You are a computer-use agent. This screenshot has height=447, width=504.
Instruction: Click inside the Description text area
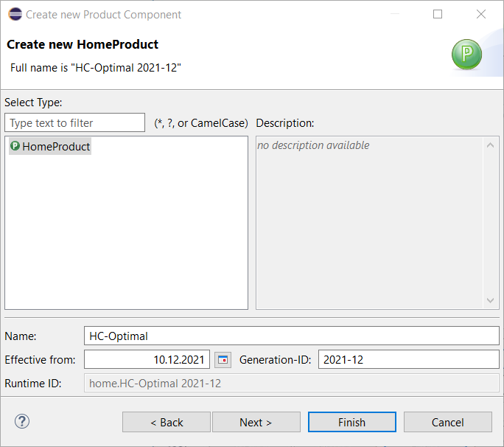pos(370,221)
